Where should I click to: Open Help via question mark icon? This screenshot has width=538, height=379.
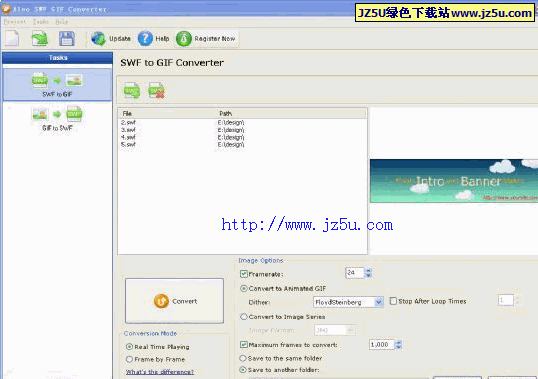145,38
